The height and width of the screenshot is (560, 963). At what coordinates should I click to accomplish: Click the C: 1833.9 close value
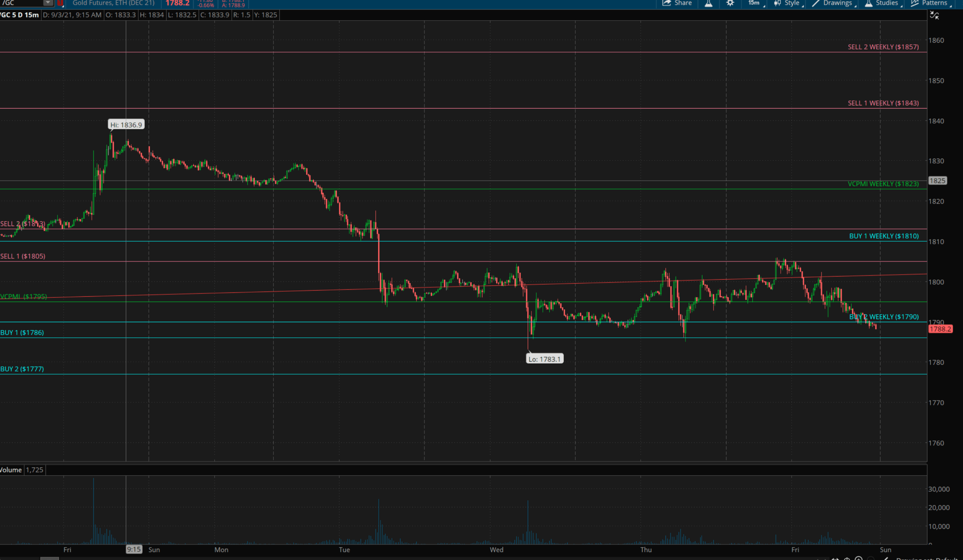(x=215, y=15)
